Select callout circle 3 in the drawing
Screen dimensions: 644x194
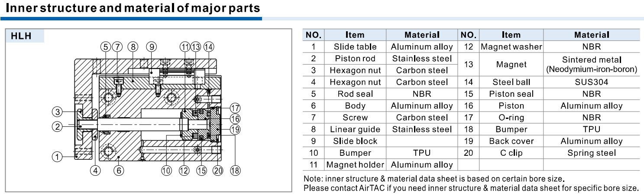tap(57, 112)
